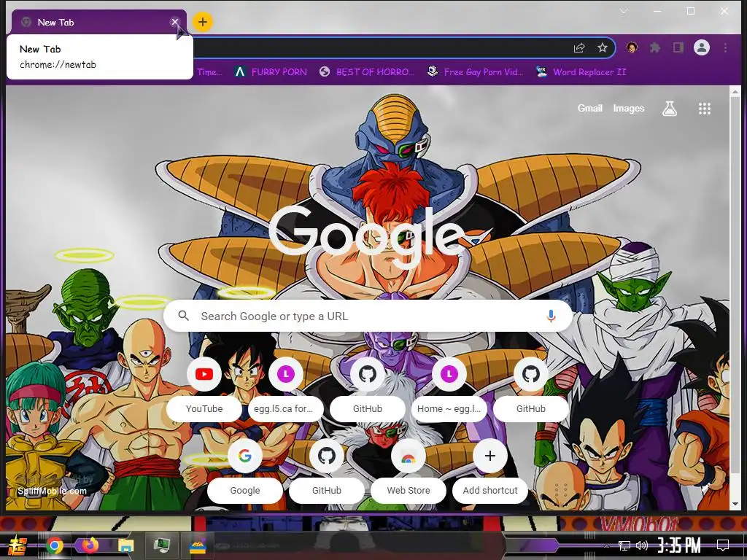Open the last GitHub shortcut in top row

pyautogui.click(x=531, y=389)
